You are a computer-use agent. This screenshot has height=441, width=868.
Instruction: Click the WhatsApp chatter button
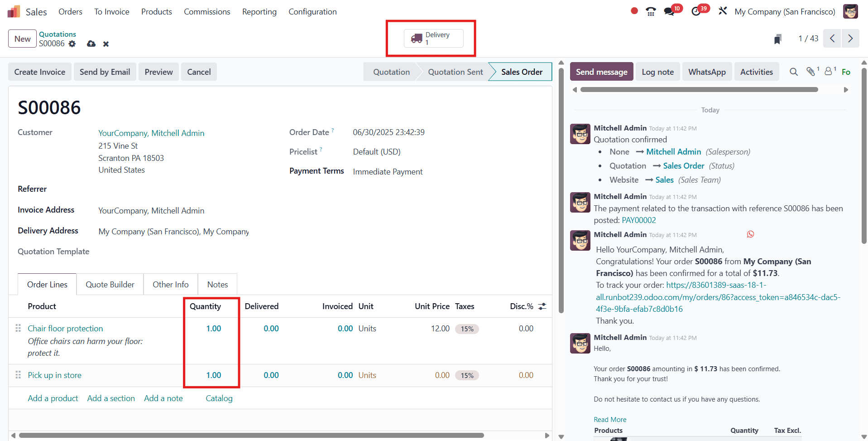click(707, 72)
